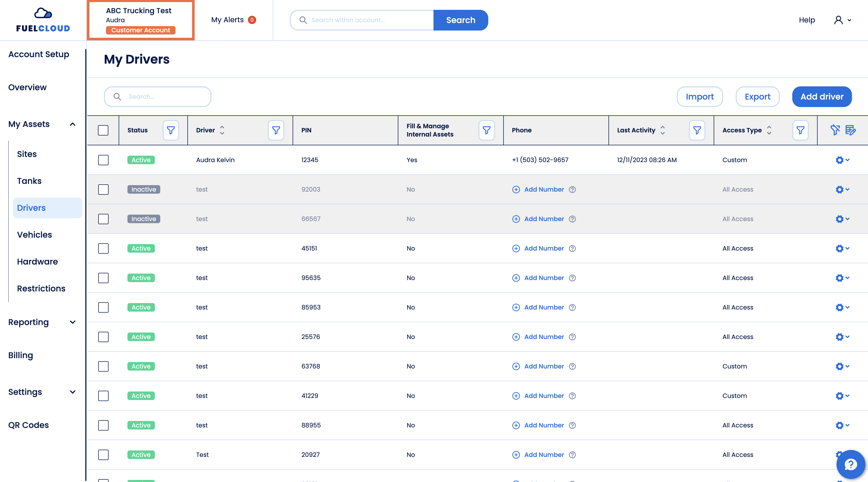Select checkbox for driver PIN 95635
Image resolution: width=868 pixels, height=482 pixels.
103,278
